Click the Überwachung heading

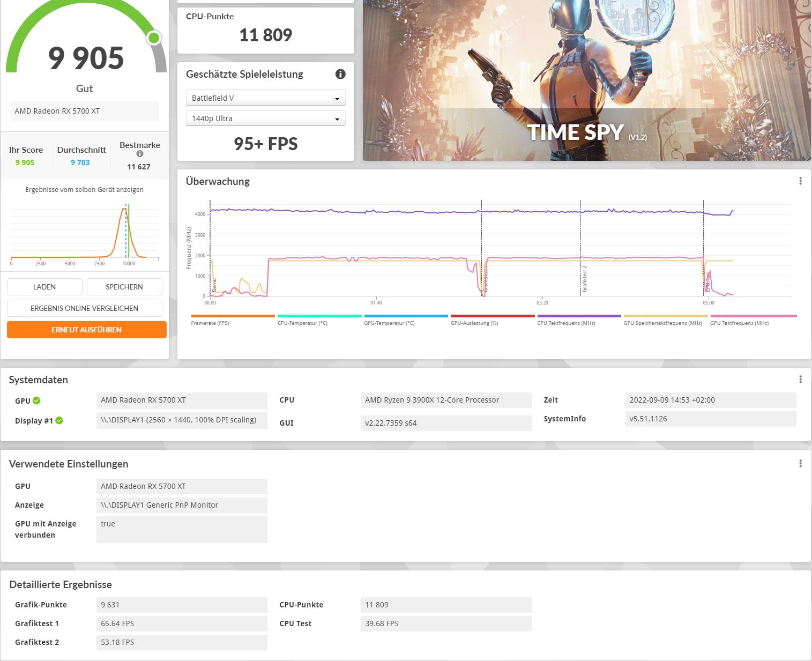click(x=218, y=181)
